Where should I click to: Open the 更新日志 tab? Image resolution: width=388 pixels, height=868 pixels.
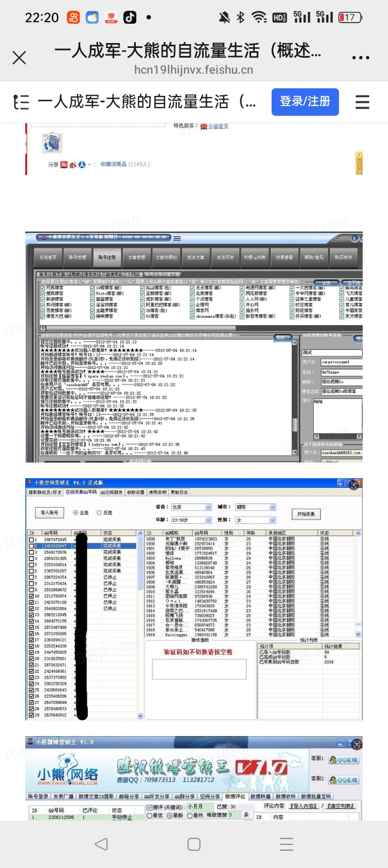pos(179,492)
